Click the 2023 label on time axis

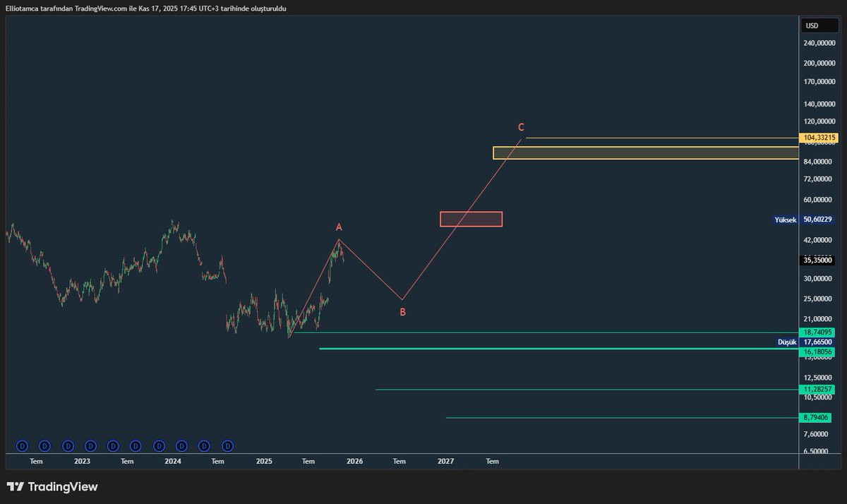coord(82,461)
